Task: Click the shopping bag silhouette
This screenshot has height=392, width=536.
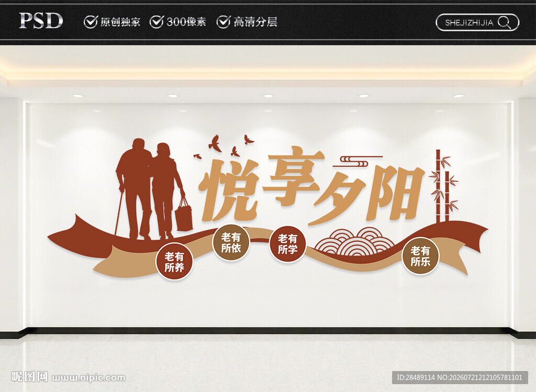Action: coord(184,215)
